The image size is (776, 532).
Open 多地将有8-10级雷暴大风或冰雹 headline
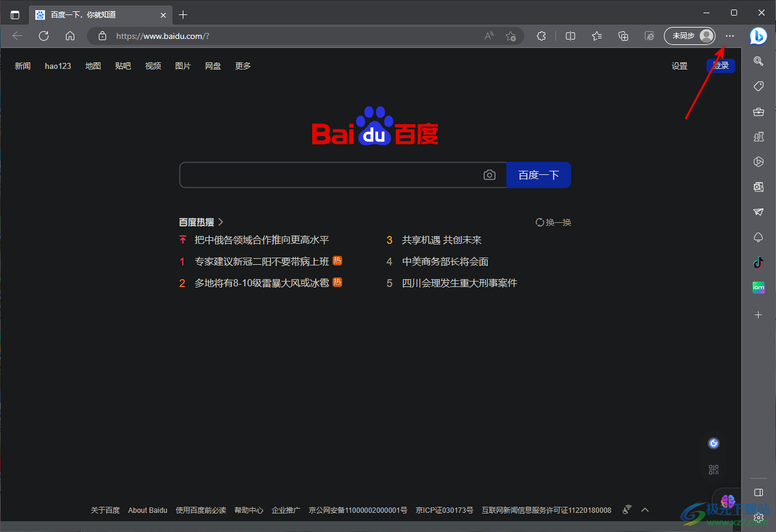pos(262,283)
